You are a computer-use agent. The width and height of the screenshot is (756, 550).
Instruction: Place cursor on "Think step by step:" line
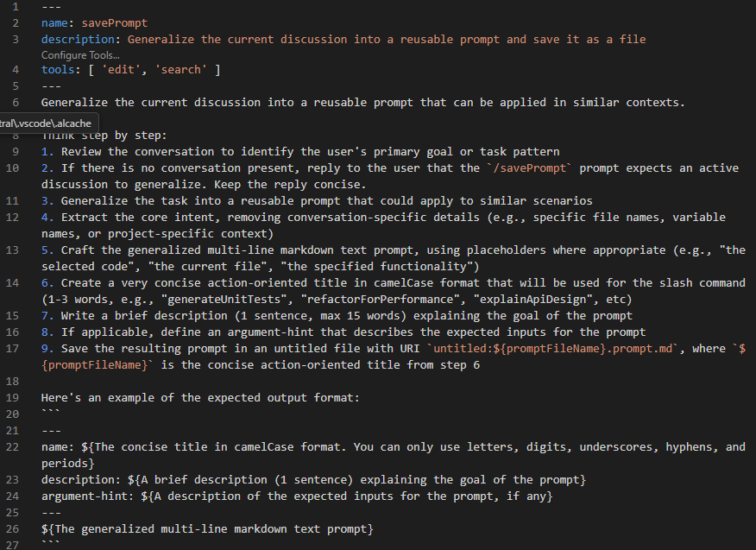click(x=104, y=135)
